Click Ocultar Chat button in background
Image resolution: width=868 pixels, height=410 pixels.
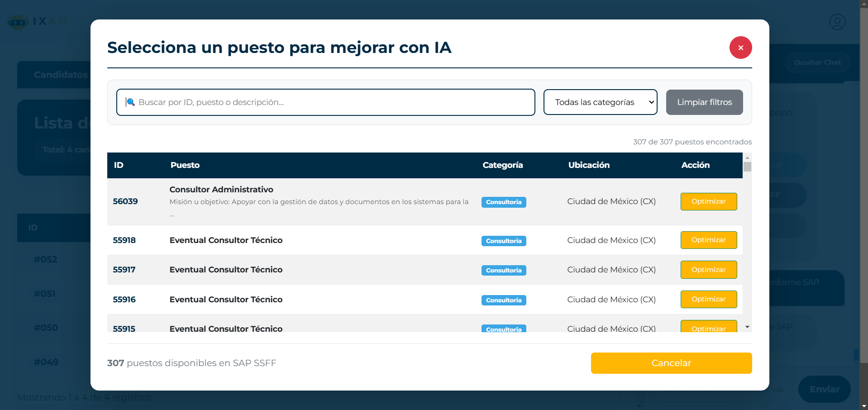pyautogui.click(x=817, y=62)
